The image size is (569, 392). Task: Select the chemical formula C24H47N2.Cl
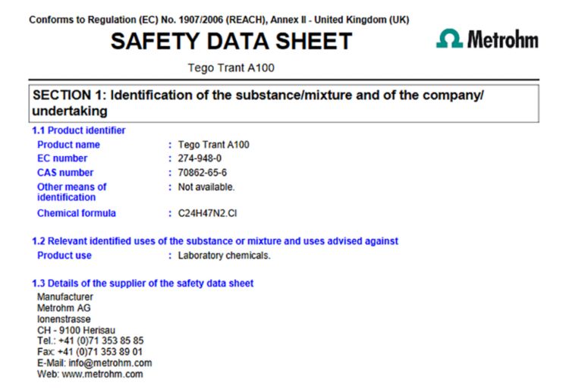208,213
